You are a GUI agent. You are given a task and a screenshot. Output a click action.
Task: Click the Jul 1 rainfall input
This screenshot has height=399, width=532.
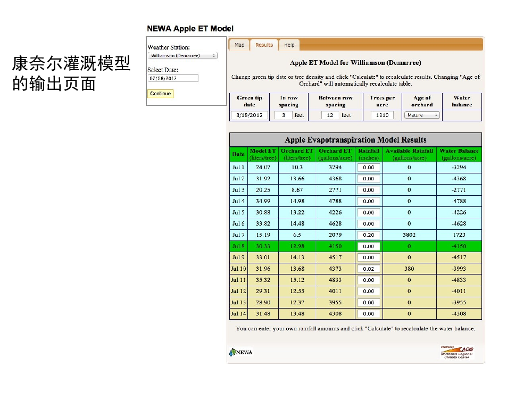(369, 168)
